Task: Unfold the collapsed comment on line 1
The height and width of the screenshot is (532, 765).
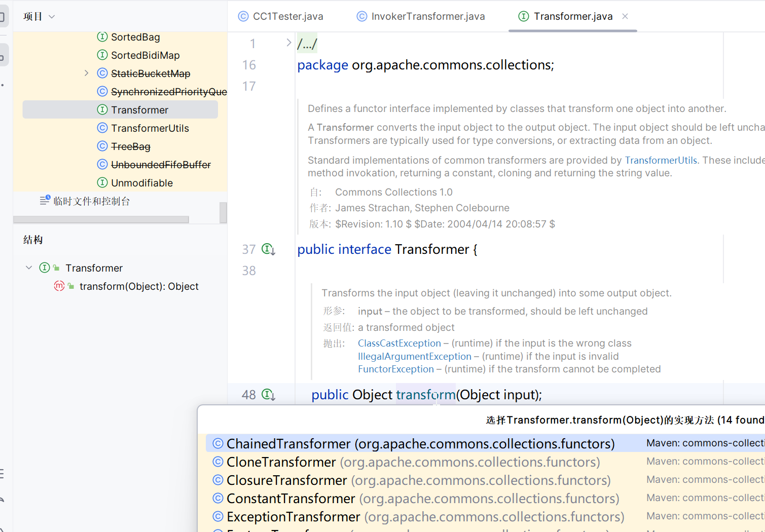Action: pos(288,43)
